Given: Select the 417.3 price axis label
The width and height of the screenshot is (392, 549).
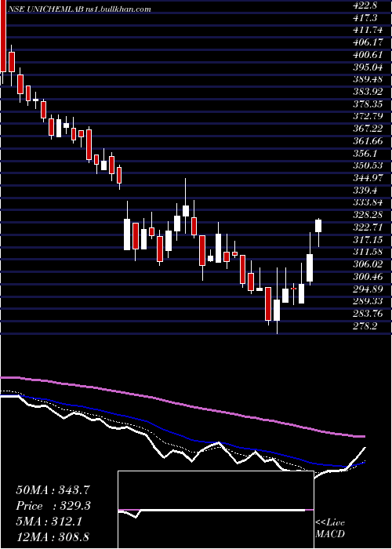Looking at the screenshot, I should point(366,17).
